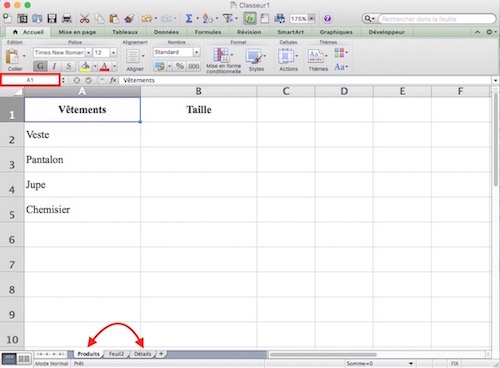The image size is (500, 368).
Task: Click the red font color button
Action: [x=105, y=66]
